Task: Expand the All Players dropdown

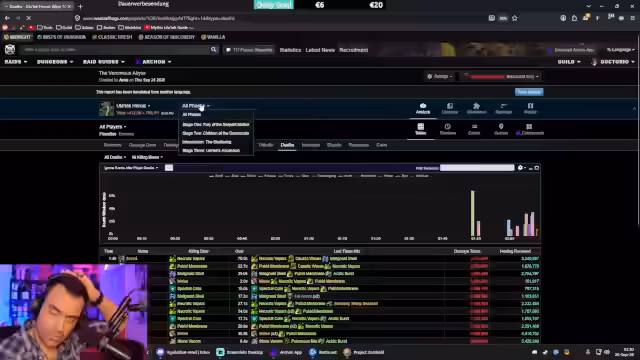Action: click(x=113, y=127)
